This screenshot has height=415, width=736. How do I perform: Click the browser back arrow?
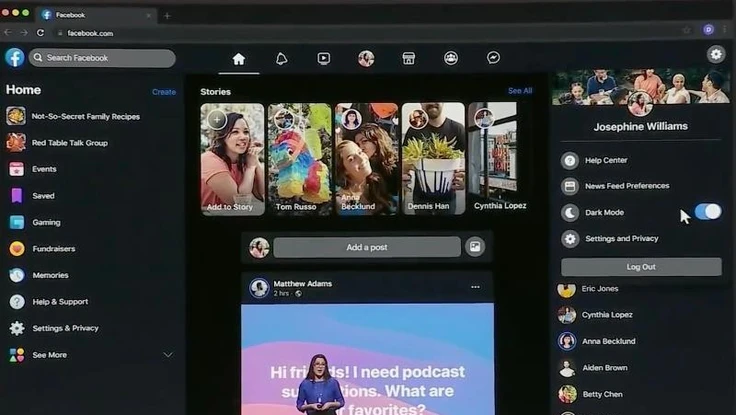pos(8,32)
